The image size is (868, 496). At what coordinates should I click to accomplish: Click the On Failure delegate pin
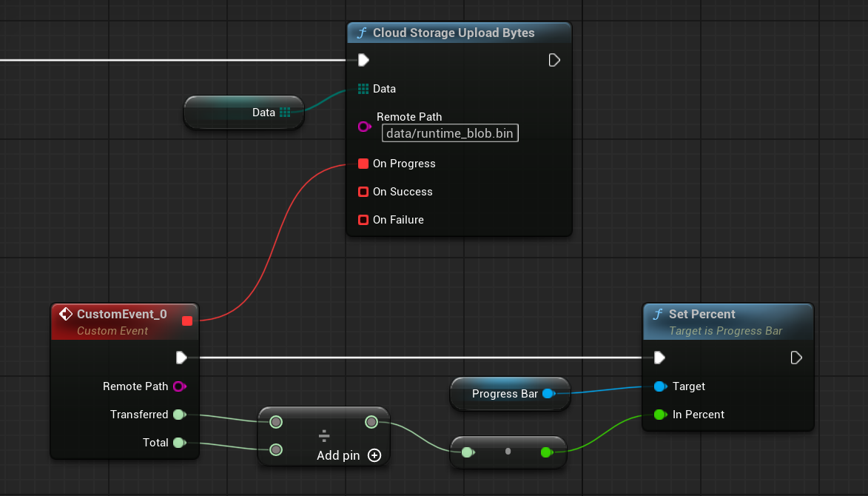pyautogui.click(x=363, y=220)
